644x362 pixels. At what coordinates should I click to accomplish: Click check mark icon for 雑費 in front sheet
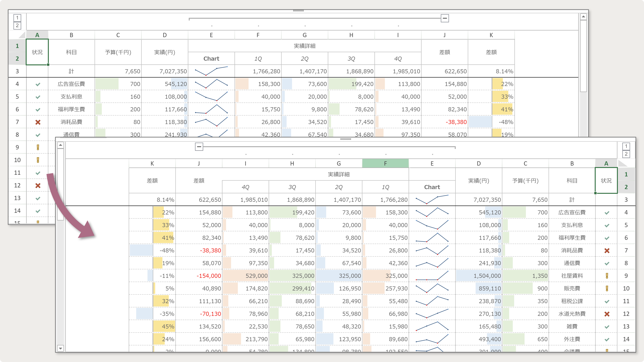click(607, 327)
